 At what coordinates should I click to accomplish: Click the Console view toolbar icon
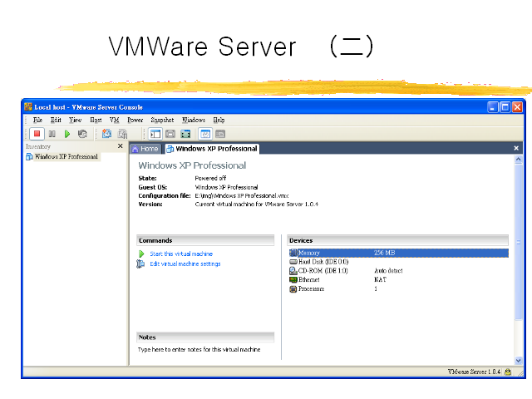(220, 134)
